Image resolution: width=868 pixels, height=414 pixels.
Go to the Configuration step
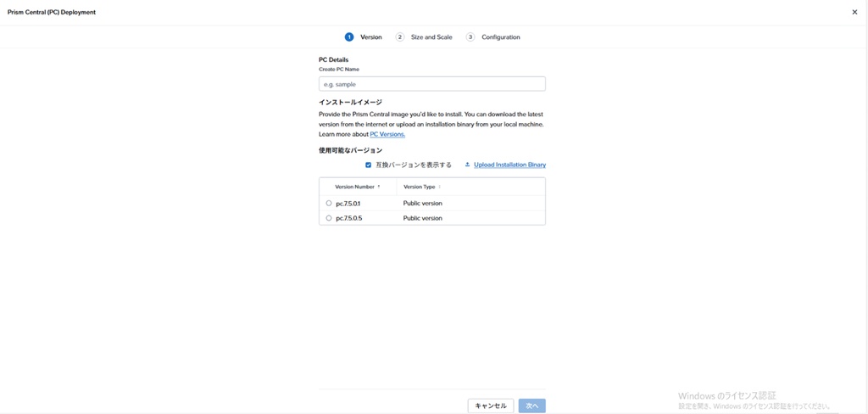pos(500,37)
